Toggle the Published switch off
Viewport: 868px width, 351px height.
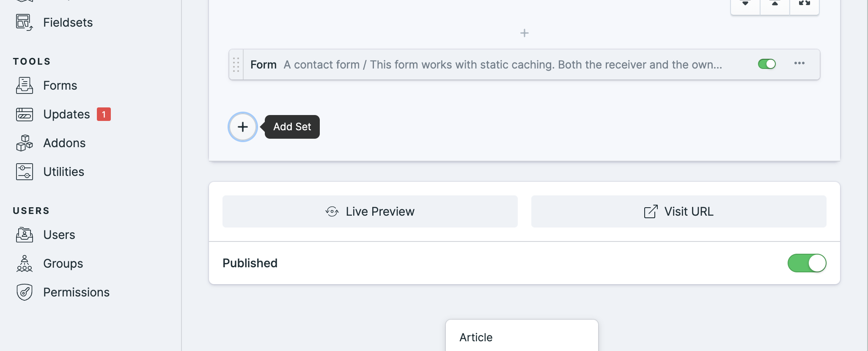coord(807,263)
